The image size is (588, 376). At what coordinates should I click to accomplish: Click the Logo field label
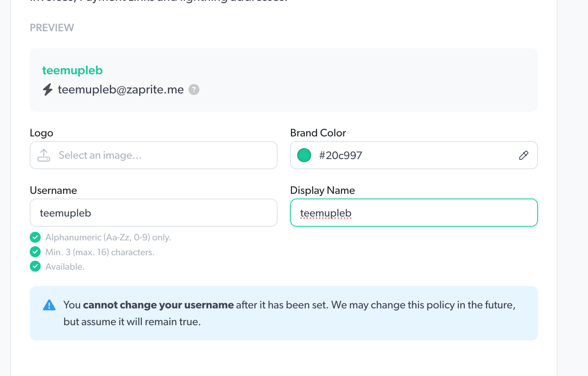(x=41, y=133)
